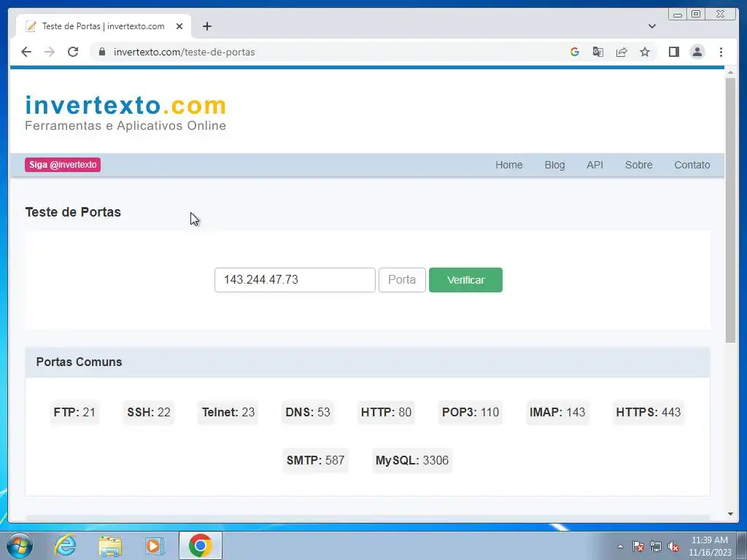Viewport: 747px width, 560px height.
Task: Show hidden system tray icons
Action: (620, 546)
